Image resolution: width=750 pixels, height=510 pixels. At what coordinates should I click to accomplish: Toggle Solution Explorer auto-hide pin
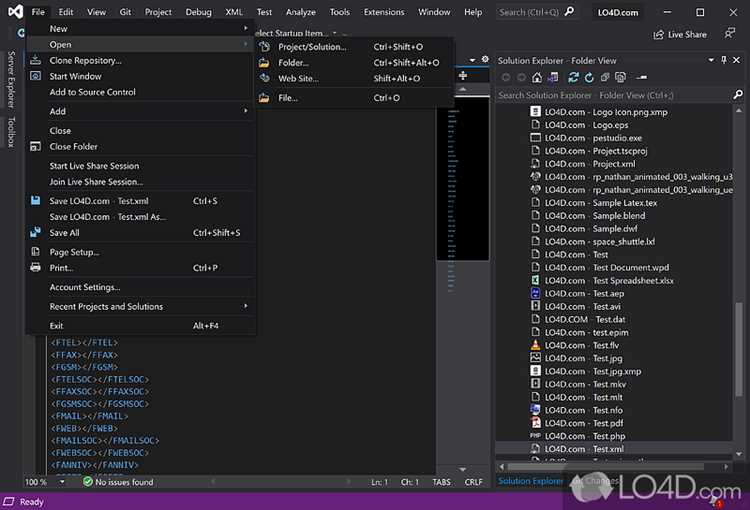[724, 60]
